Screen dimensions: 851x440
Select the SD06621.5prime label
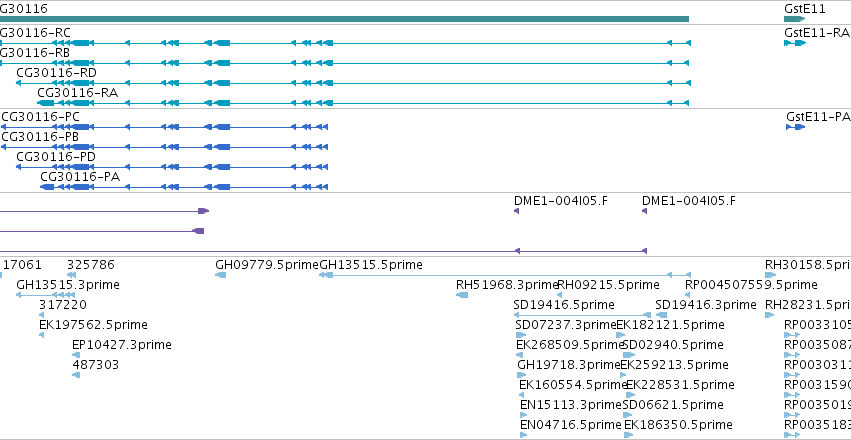[x=673, y=405]
